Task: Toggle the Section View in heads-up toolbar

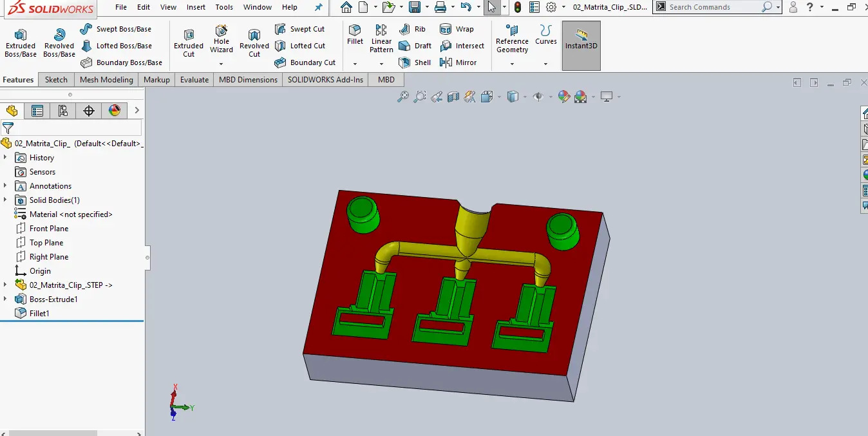Action: click(453, 96)
